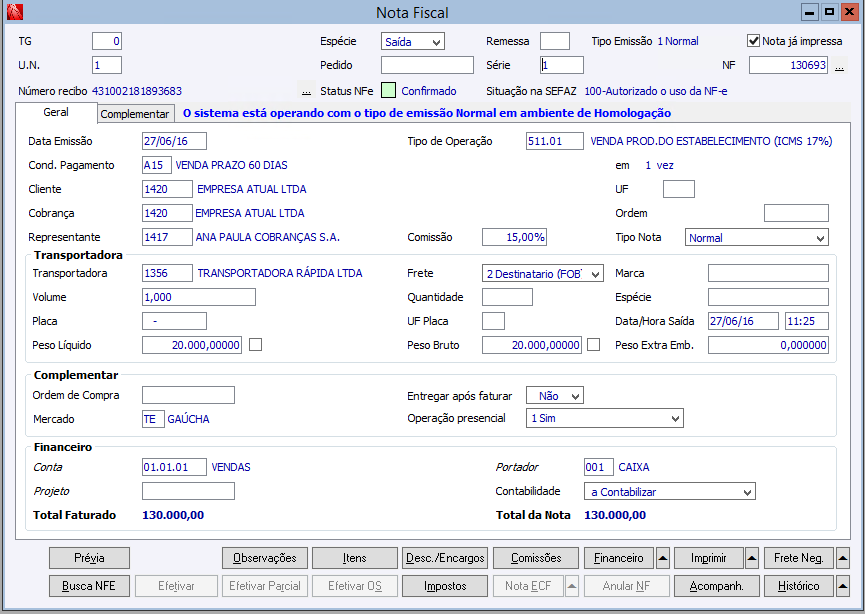Click the ellipsis button beside Número recibo
Viewport: 865px width, 614px height.
(306, 91)
